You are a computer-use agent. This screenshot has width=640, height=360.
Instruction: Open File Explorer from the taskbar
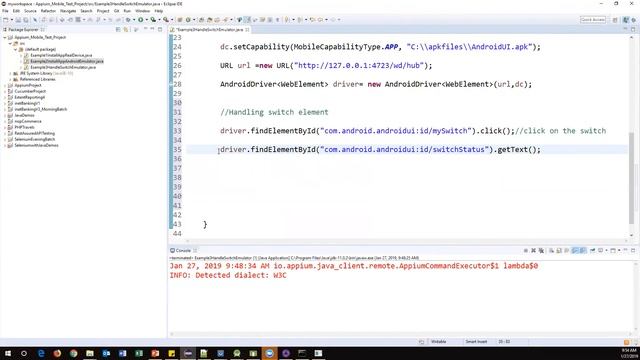click(90, 353)
